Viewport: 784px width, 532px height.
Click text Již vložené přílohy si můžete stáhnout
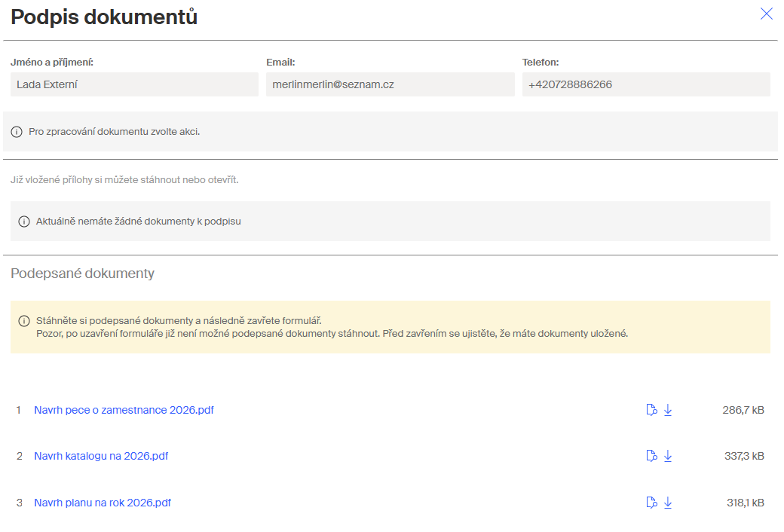pyautogui.click(x=124, y=180)
